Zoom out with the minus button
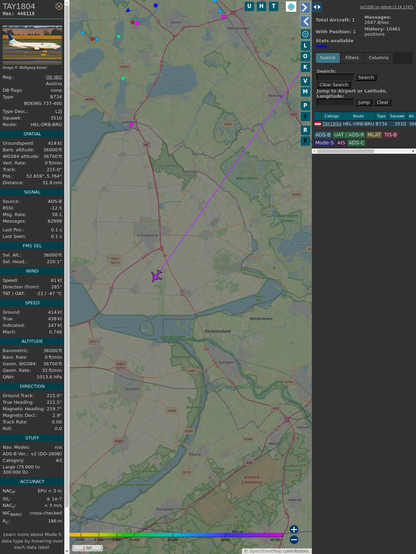416x554 pixels. click(294, 540)
